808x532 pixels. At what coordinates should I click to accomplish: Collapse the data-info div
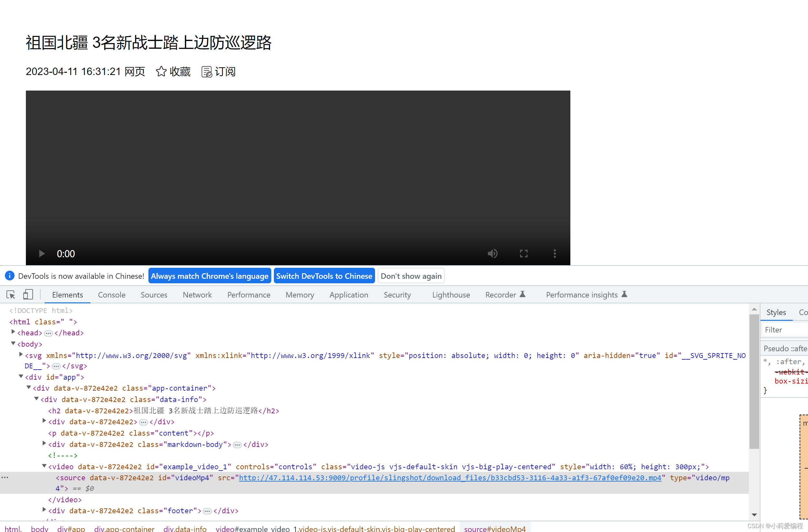36,398
